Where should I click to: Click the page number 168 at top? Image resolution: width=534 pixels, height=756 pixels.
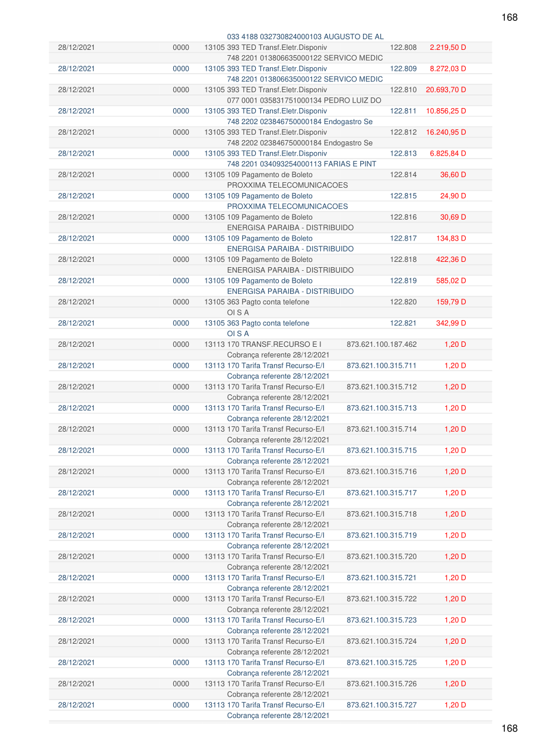tap(509, 17)
